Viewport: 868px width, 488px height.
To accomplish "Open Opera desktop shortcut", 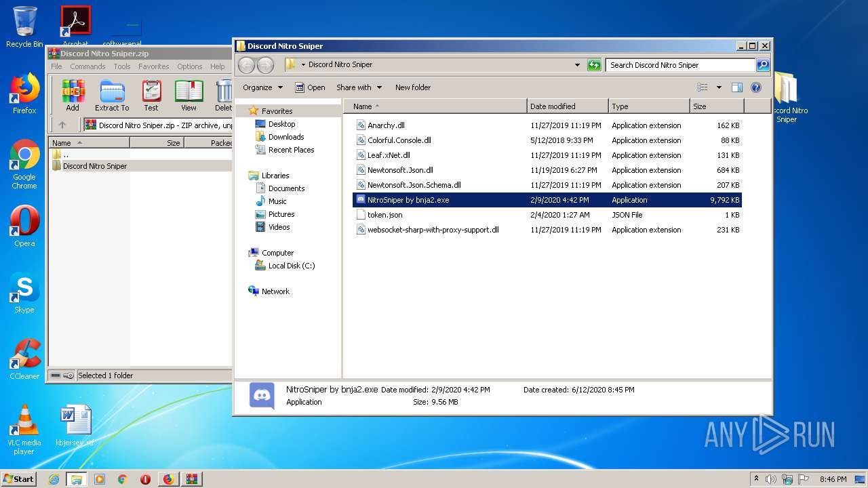I will pos(24,226).
